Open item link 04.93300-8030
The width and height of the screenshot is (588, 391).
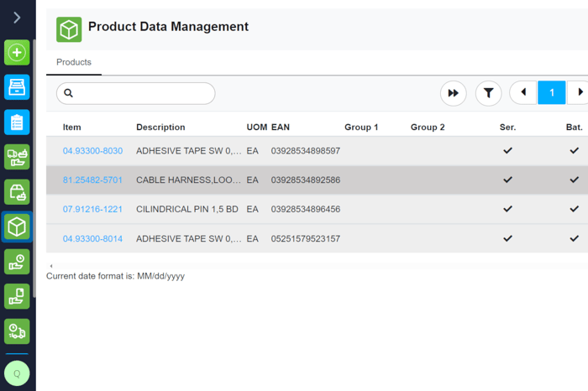click(92, 151)
